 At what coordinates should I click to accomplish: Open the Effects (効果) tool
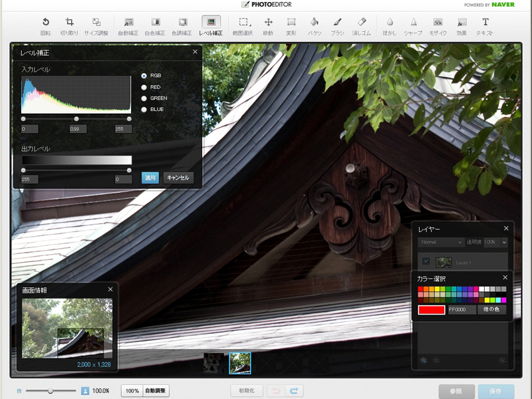click(x=462, y=26)
